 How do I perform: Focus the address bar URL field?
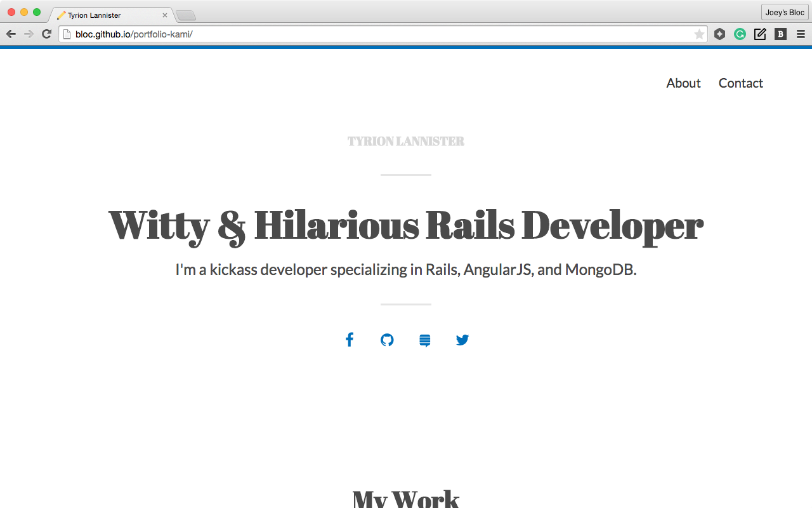point(384,34)
